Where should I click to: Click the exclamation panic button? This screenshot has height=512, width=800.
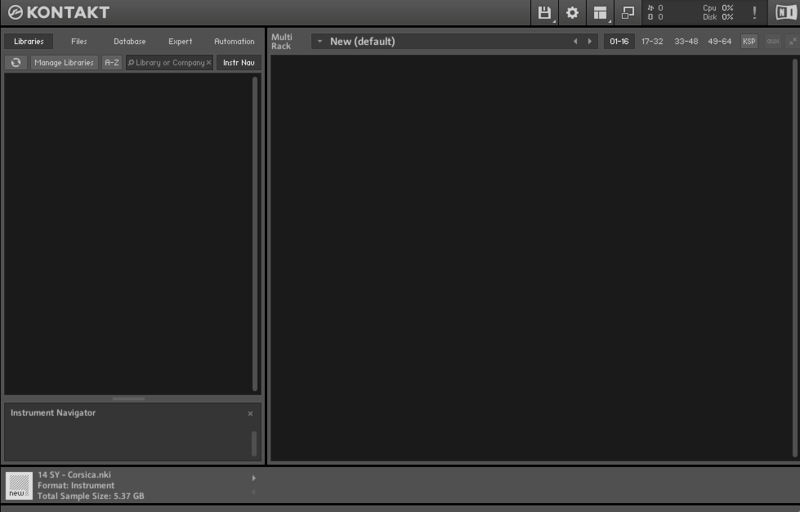[x=755, y=13]
